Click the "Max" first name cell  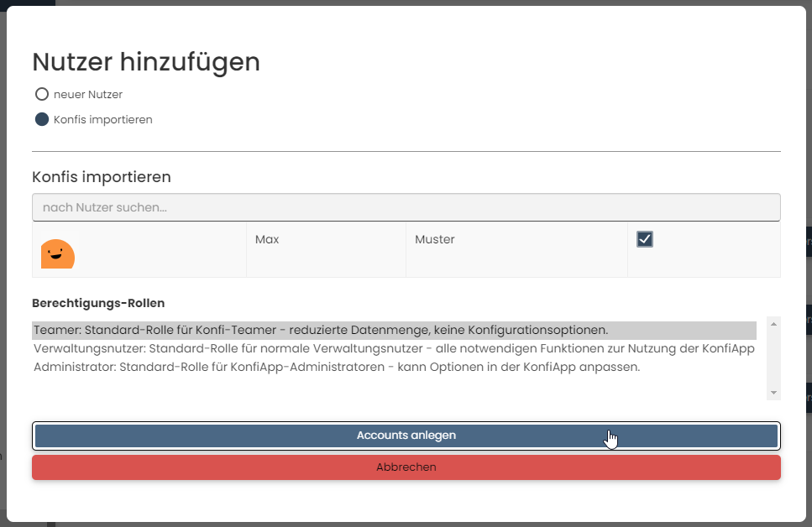(267, 239)
